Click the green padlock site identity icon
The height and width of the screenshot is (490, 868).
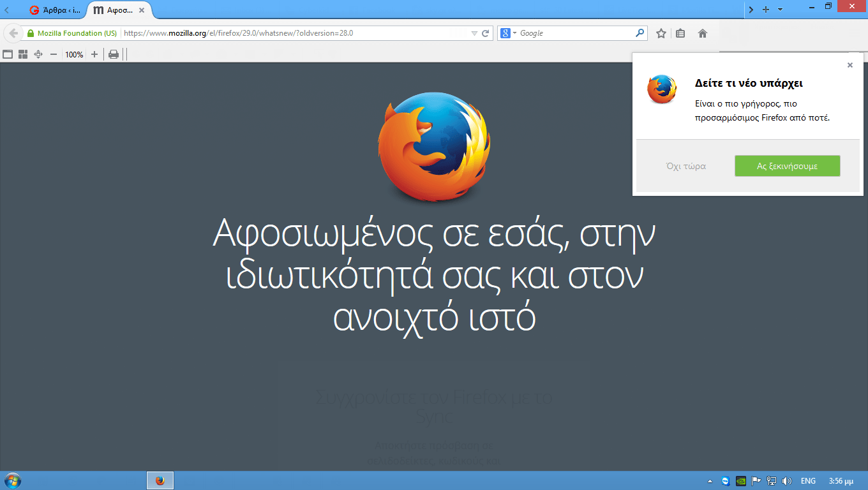tap(30, 33)
